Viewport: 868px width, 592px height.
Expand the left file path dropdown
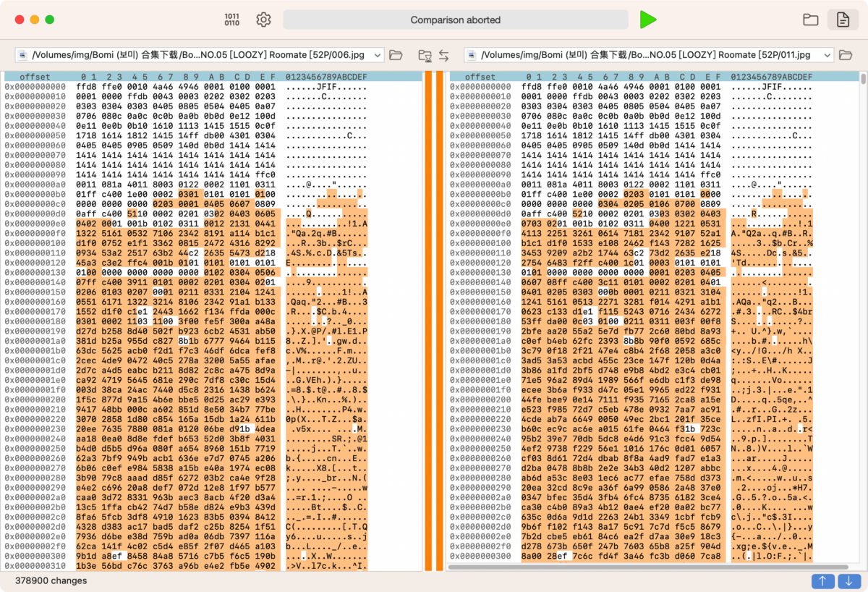(378, 55)
